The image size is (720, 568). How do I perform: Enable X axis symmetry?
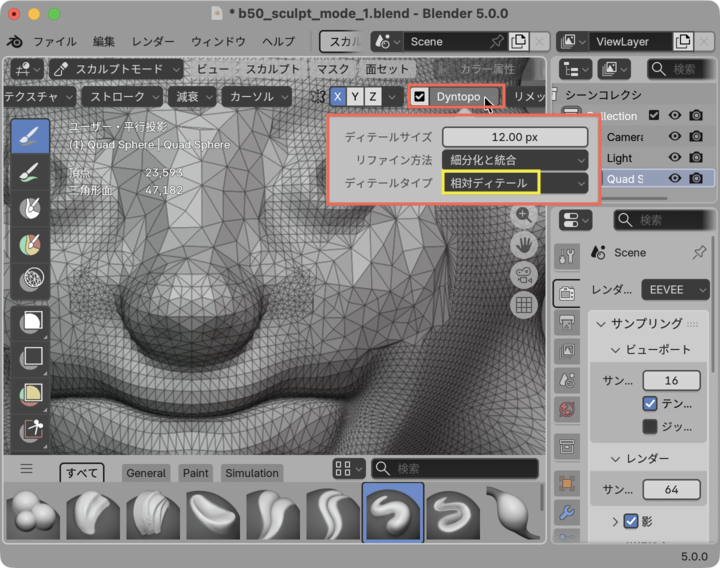pos(339,96)
